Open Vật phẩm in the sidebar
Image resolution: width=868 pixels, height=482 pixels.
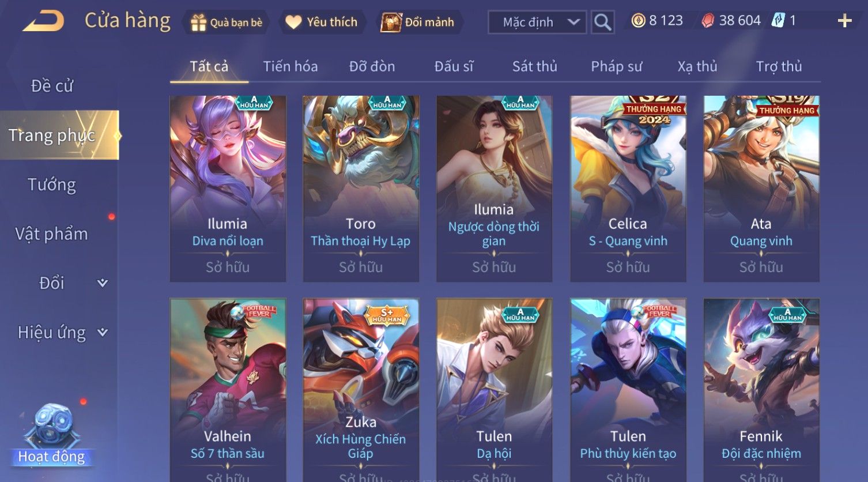(52, 234)
